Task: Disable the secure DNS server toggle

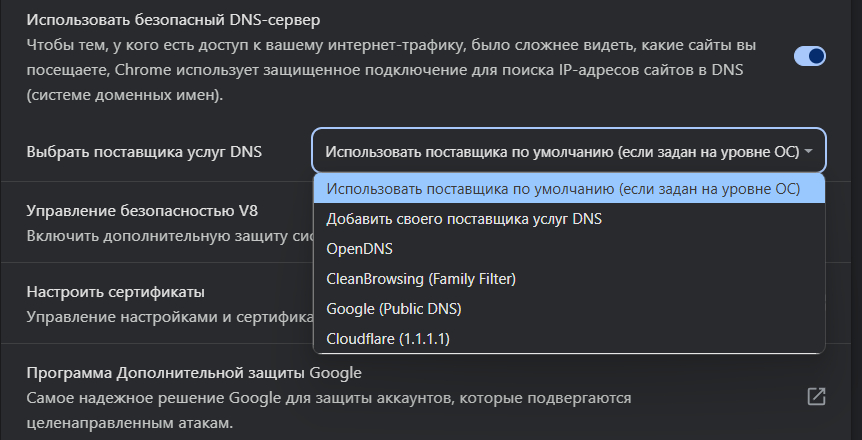Action: [x=810, y=56]
